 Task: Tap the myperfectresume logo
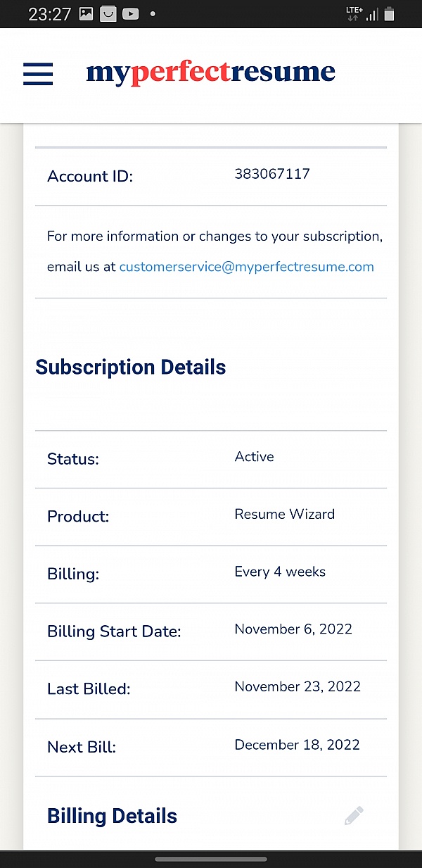coord(210,73)
